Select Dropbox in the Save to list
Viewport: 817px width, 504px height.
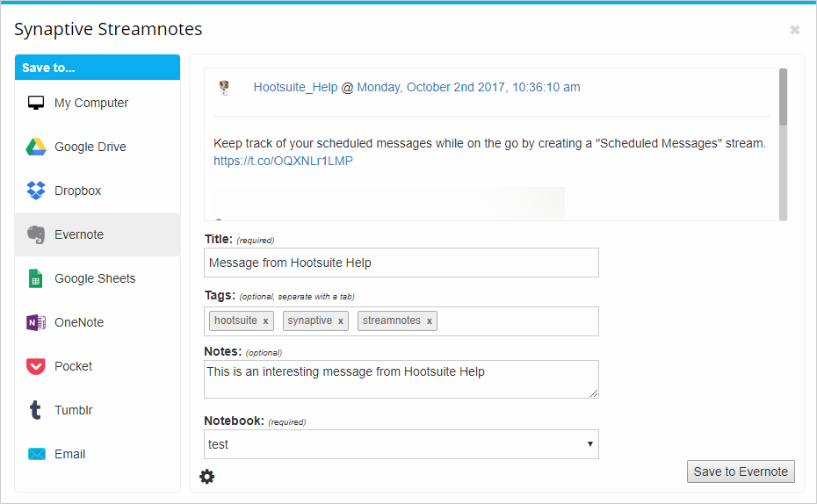pos(98,191)
